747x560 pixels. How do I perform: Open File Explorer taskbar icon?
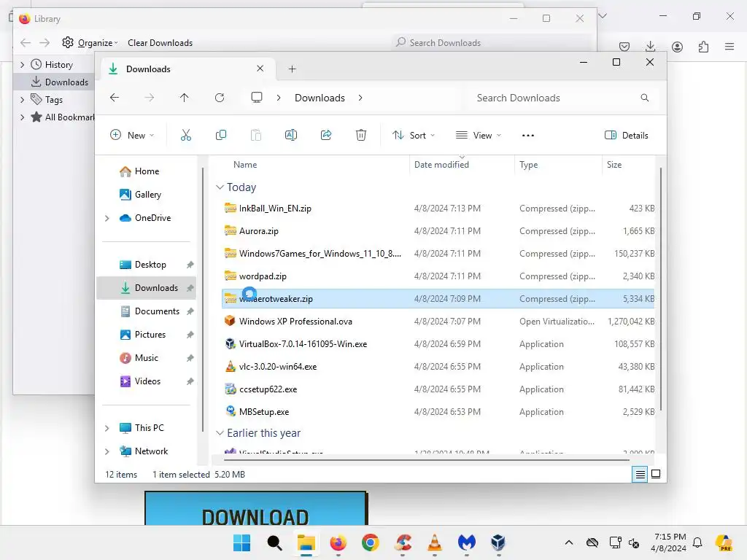[x=306, y=542]
